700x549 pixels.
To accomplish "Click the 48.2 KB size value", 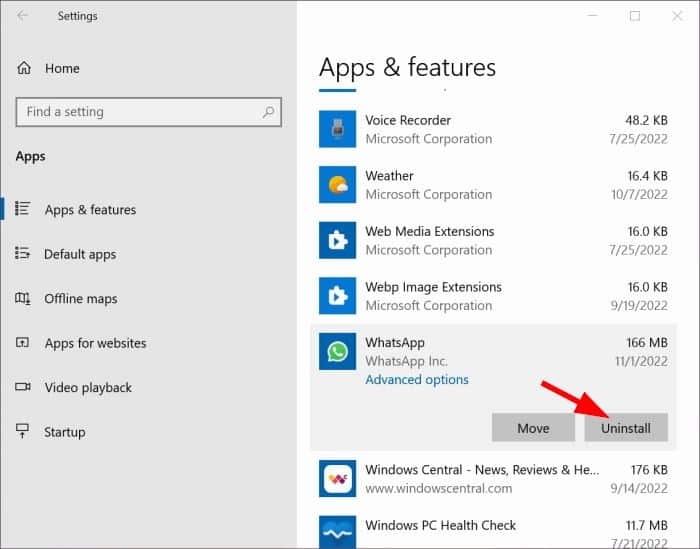I will click(646, 120).
